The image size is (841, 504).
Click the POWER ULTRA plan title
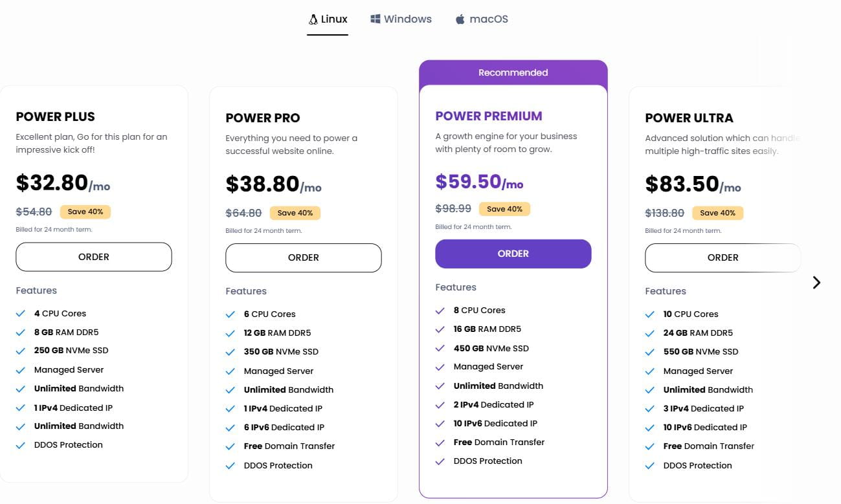(x=689, y=118)
